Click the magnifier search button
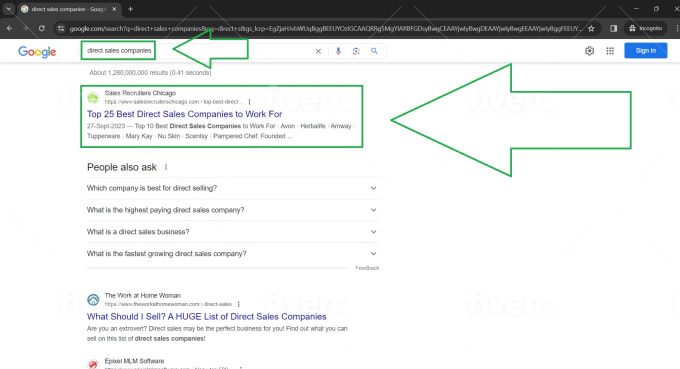 click(x=374, y=51)
